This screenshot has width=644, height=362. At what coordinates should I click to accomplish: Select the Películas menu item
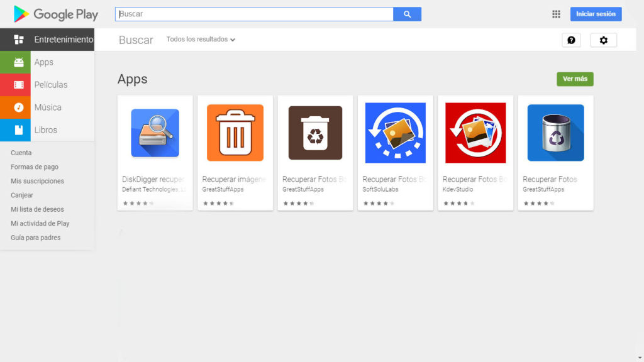(x=47, y=85)
